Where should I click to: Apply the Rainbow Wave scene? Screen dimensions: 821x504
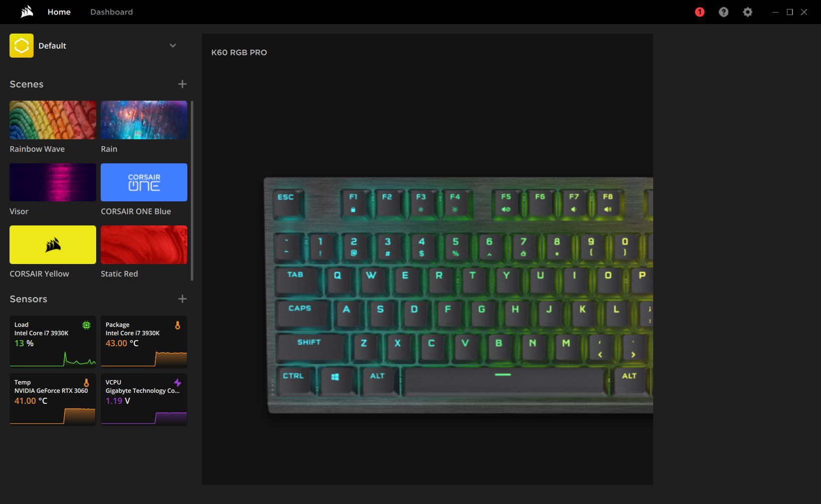(x=53, y=120)
